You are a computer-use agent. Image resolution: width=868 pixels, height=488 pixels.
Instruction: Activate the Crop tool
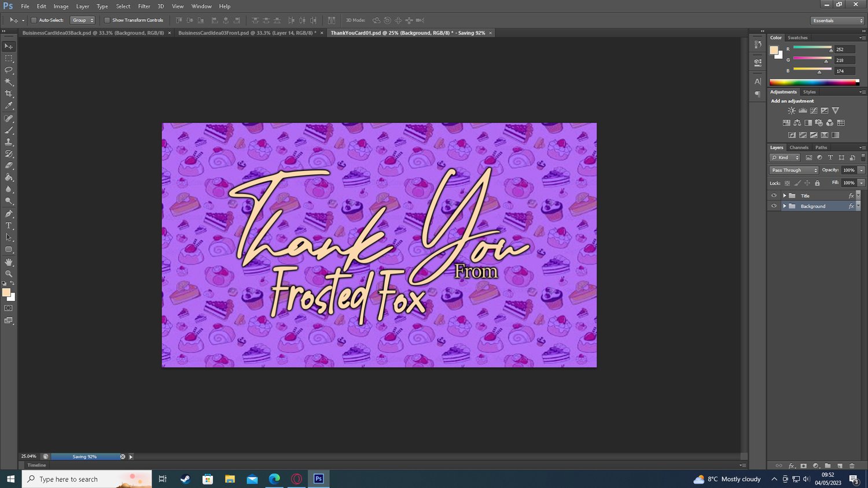(9, 94)
